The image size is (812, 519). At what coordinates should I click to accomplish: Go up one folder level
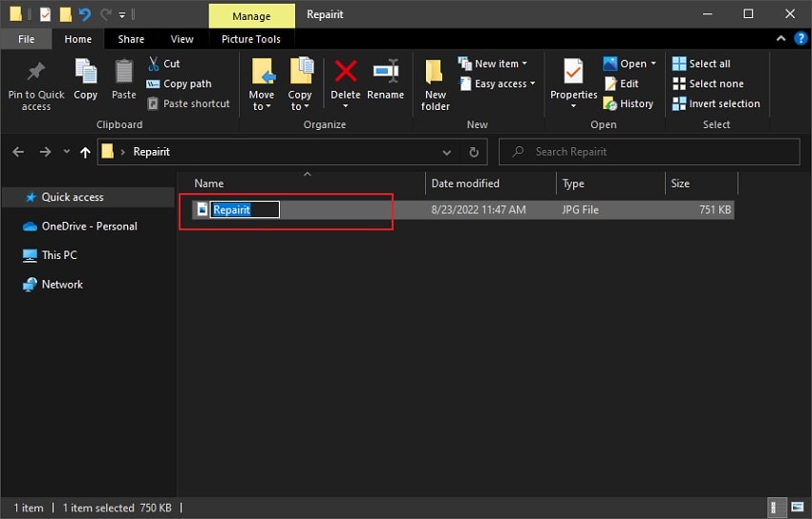[x=85, y=152]
